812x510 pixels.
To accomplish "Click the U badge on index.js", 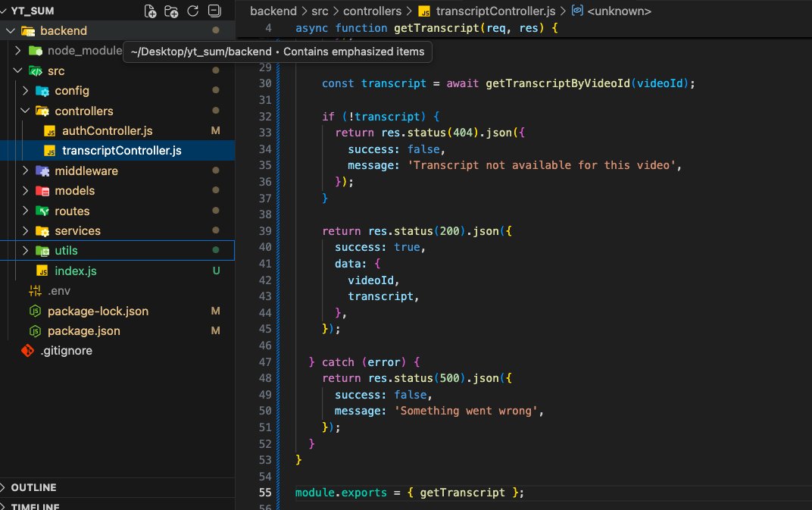I will coord(216,271).
